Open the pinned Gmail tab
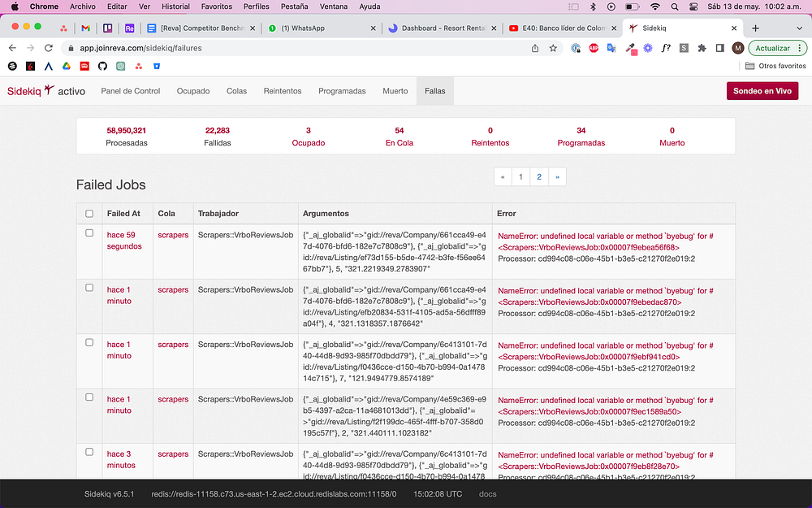This screenshot has width=812, height=508. pyautogui.click(x=85, y=28)
